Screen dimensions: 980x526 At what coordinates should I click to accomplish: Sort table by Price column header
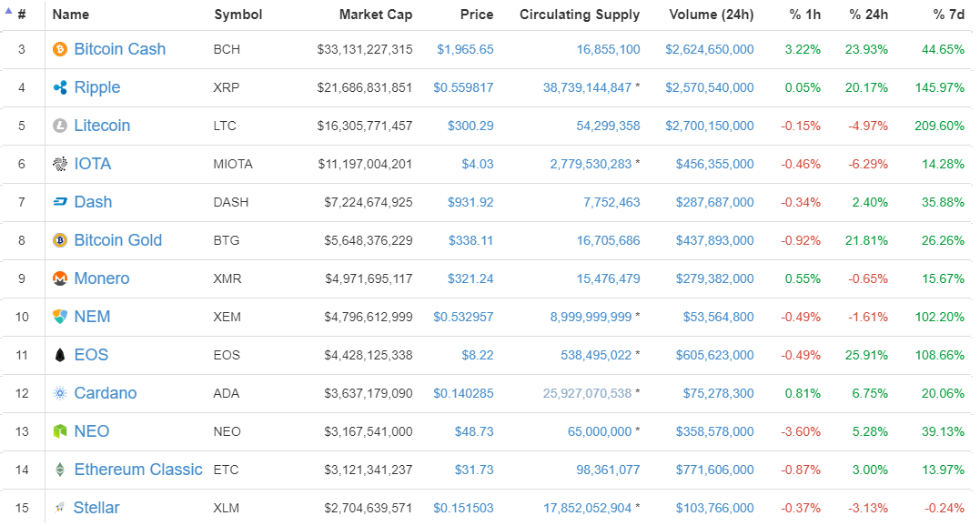pyautogui.click(x=477, y=15)
